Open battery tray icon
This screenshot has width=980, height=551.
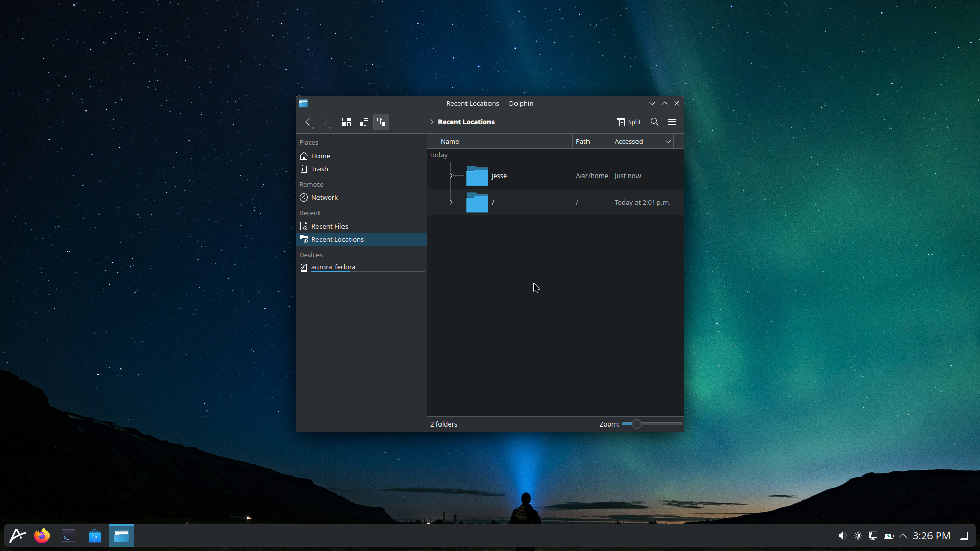click(889, 536)
